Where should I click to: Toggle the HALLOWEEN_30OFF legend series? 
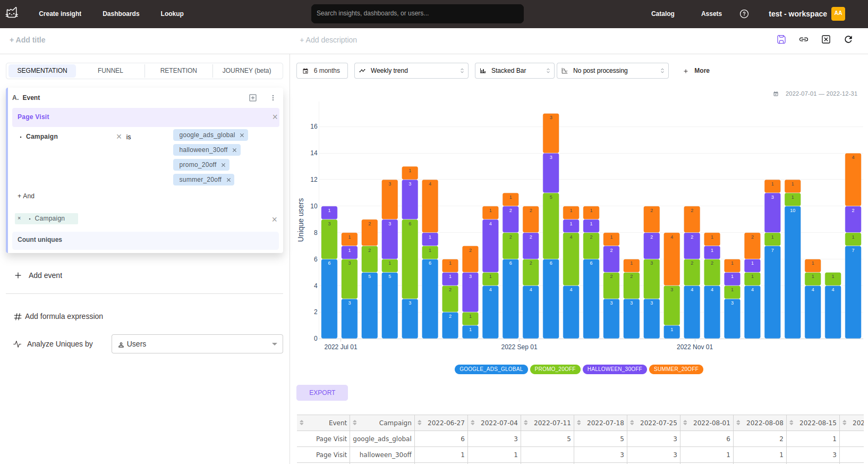(x=614, y=369)
